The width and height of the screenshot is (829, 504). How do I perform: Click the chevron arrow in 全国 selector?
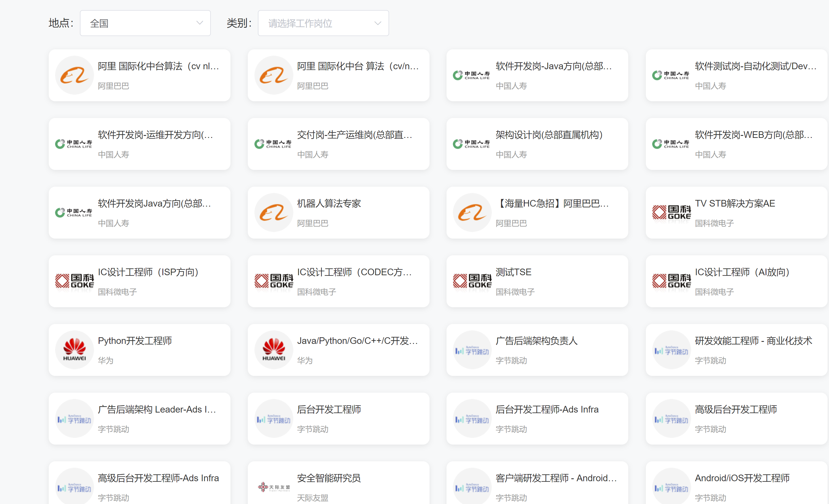tap(200, 23)
